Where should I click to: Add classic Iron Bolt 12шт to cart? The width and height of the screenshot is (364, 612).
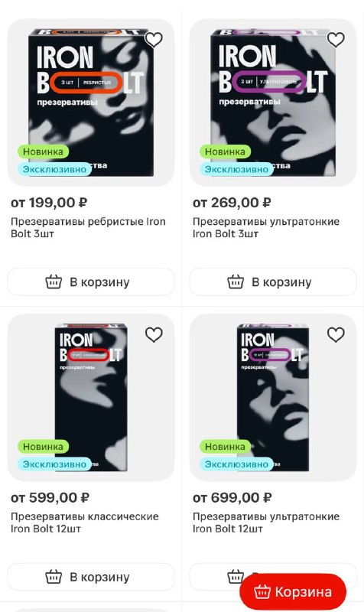pyautogui.click(x=91, y=577)
